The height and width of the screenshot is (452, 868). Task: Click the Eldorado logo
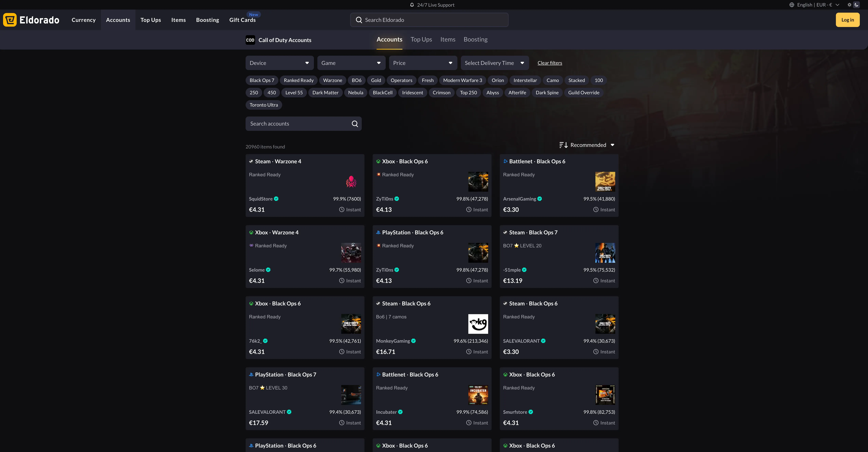[x=31, y=19]
